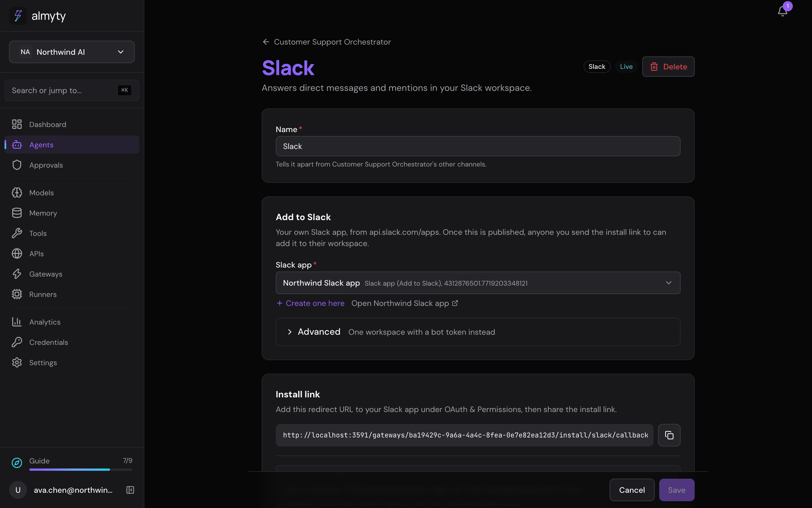This screenshot has height=508, width=812.
Task: Open Memory page
Action: tap(72, 213)
